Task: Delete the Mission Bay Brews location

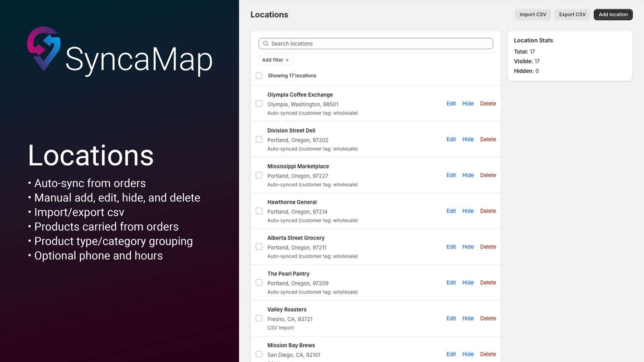Action: coord(488,354)
